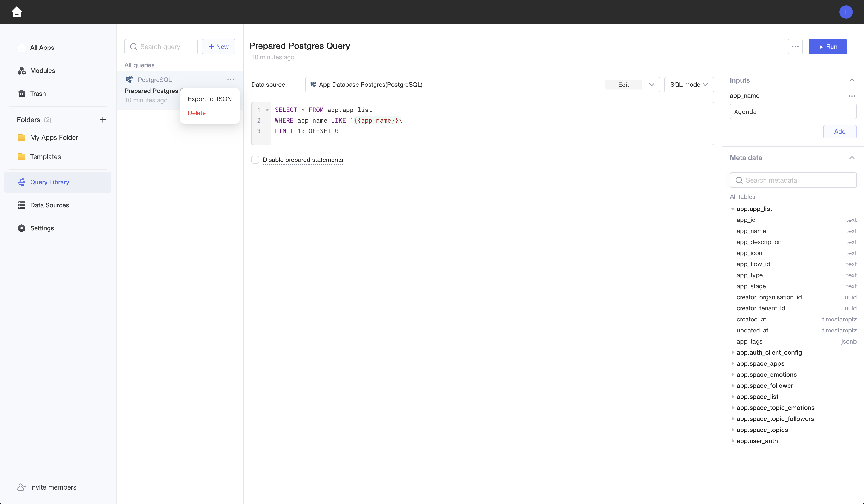Viewport: 864px width, 504px height.
Task: Run the query
Action: [x=828, y=47]
